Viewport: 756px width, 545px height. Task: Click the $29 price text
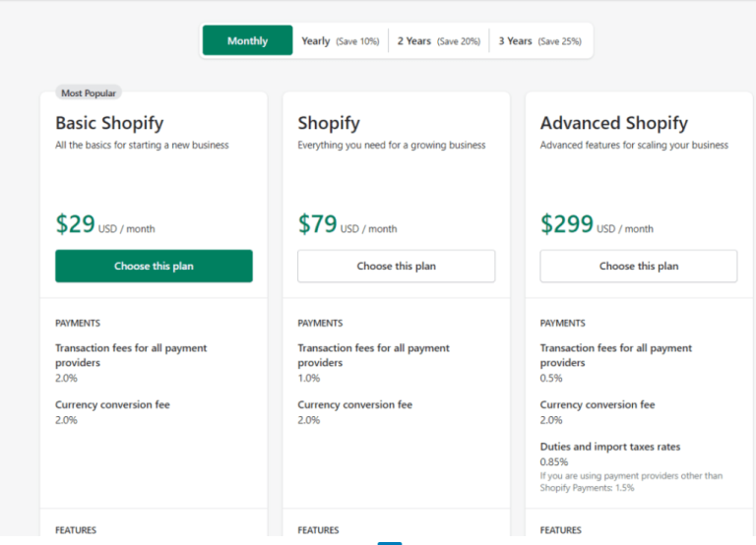tap(75, 224)
